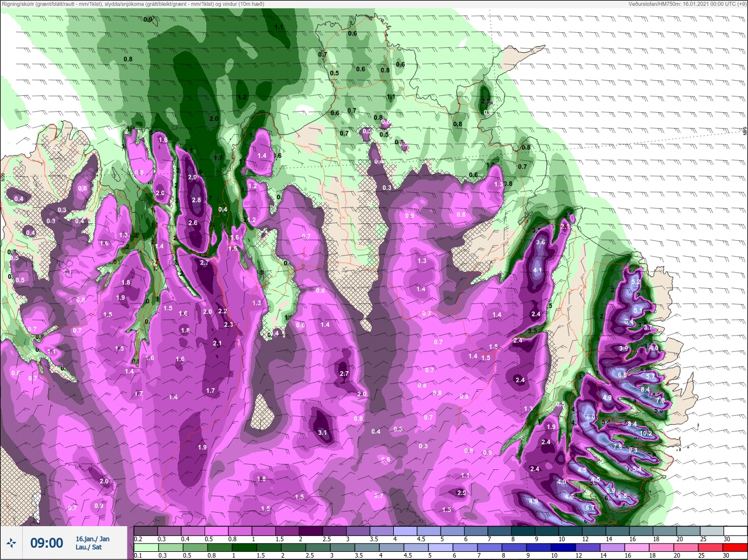748x560 pixels.
Task: Click the Lau./ Sat weekday label
Action: coord(88,547)
